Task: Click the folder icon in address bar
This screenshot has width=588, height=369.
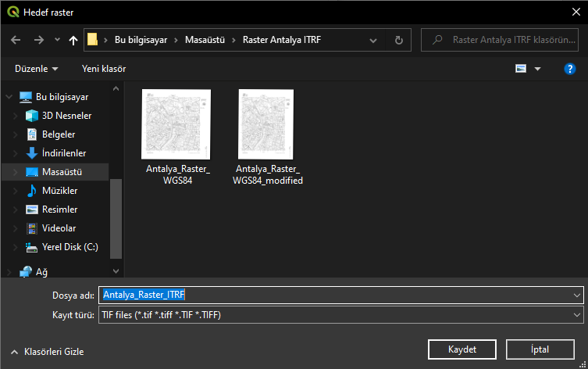Action: pos(92,39)
